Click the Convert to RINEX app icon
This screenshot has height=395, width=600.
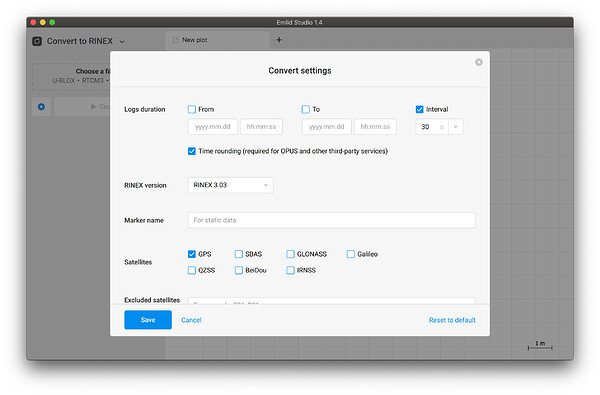coord(37,41)
